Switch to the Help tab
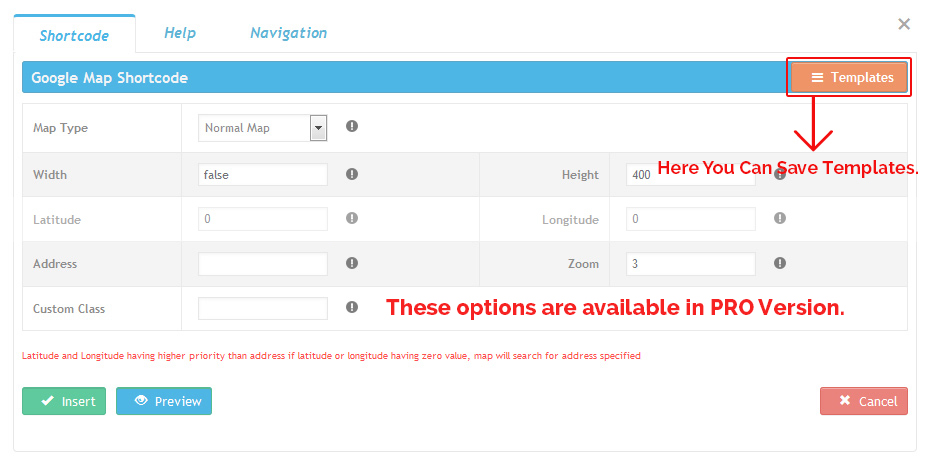Image resolution: width=930 pixels, height=465 pixels. [x=180, y=33]
